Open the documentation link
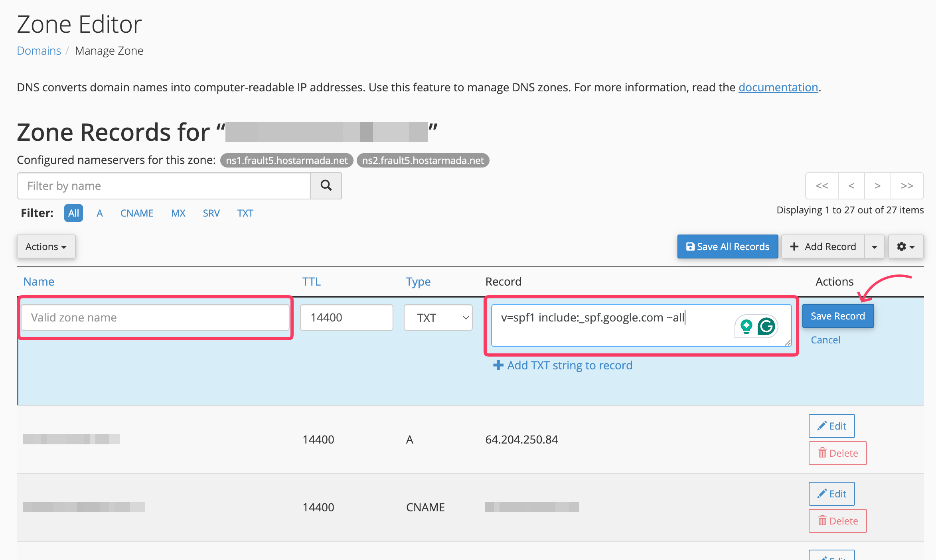The image size is (936, 560). (778, 87)
